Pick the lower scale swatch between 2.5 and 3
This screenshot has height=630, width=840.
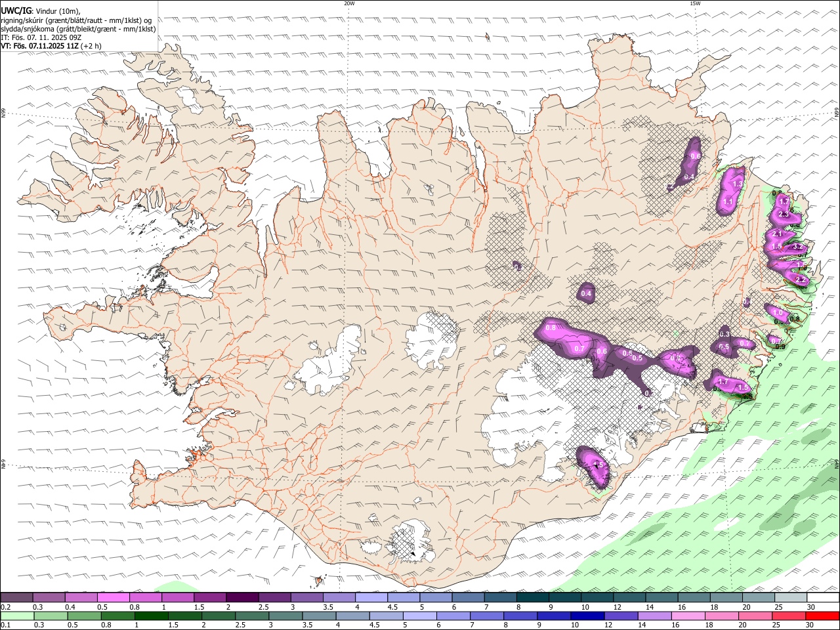pos(252,616)
